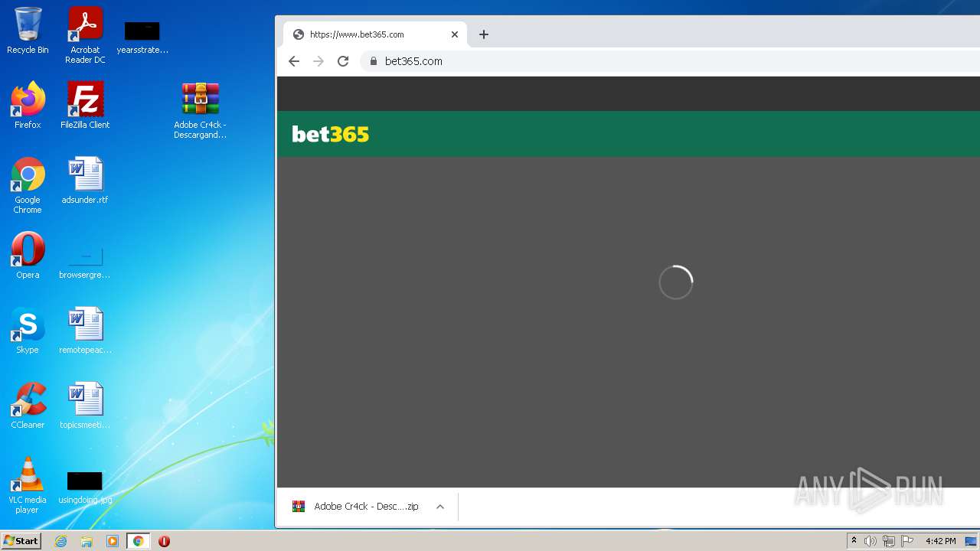The image size is (980, 551).
Task: Open Internet Explorer from taskbar
Action: click(60, 541)
